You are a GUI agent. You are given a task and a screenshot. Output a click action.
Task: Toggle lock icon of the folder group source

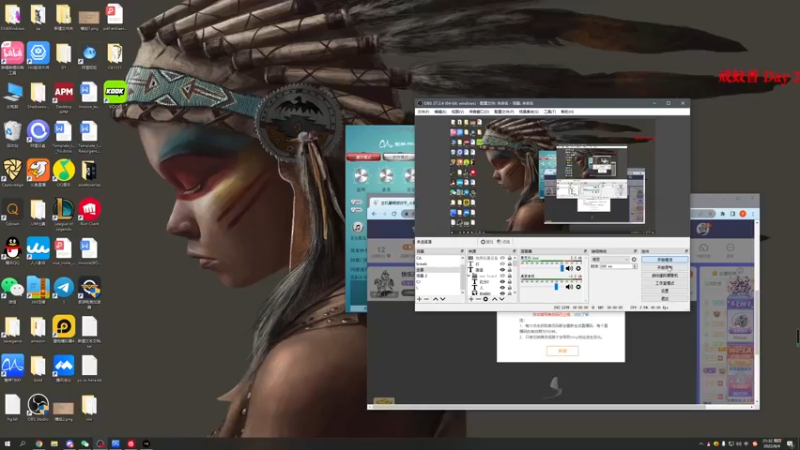pos(510,276)
